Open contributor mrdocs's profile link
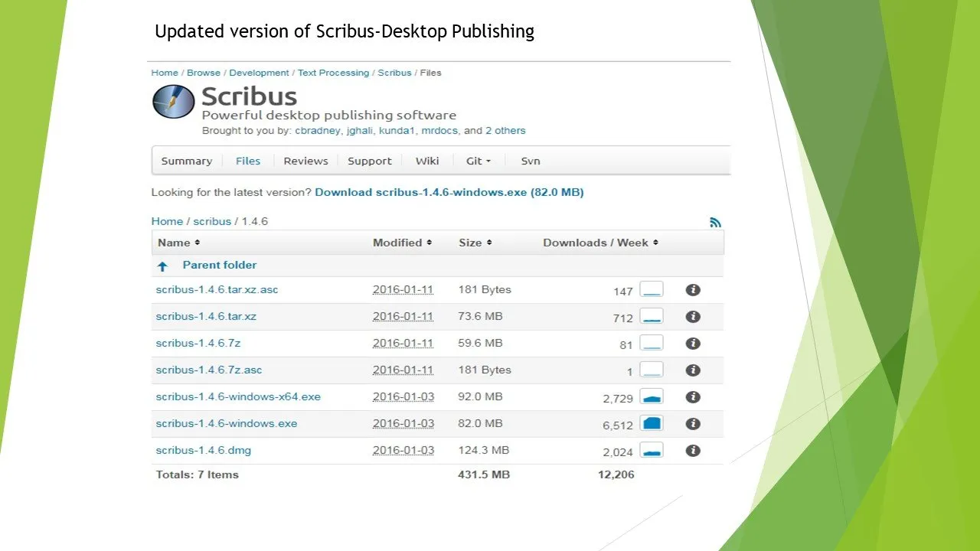The image size is (980, 551). tap(439, 131)
